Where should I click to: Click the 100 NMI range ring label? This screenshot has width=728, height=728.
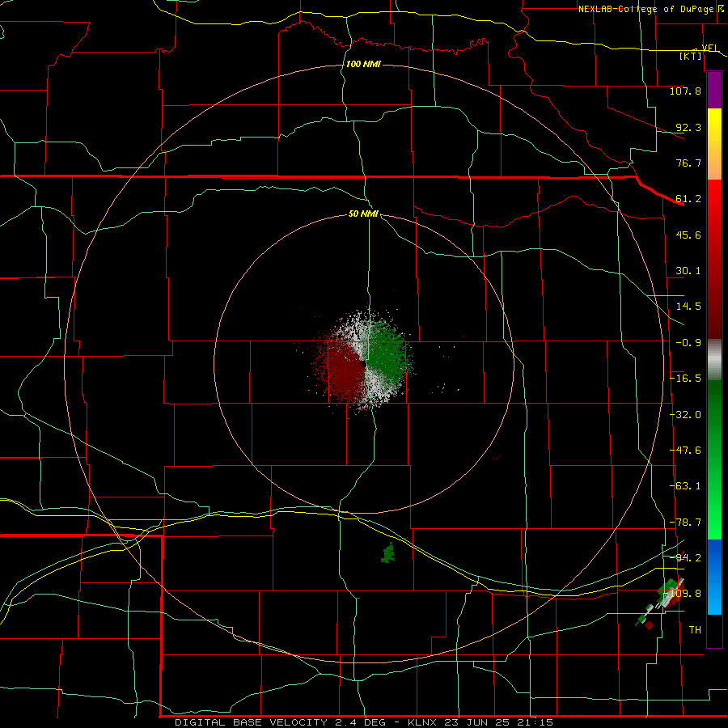tap(363, 64)
